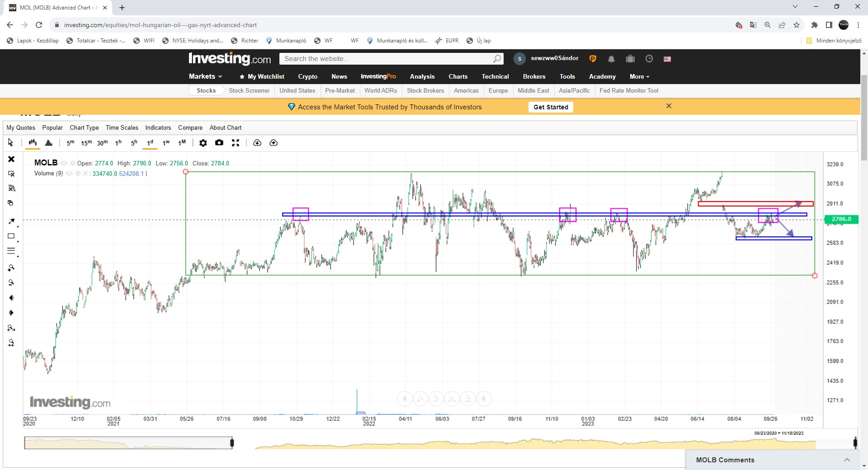Select 5 hour timeframe

click(x=134, y=143)
